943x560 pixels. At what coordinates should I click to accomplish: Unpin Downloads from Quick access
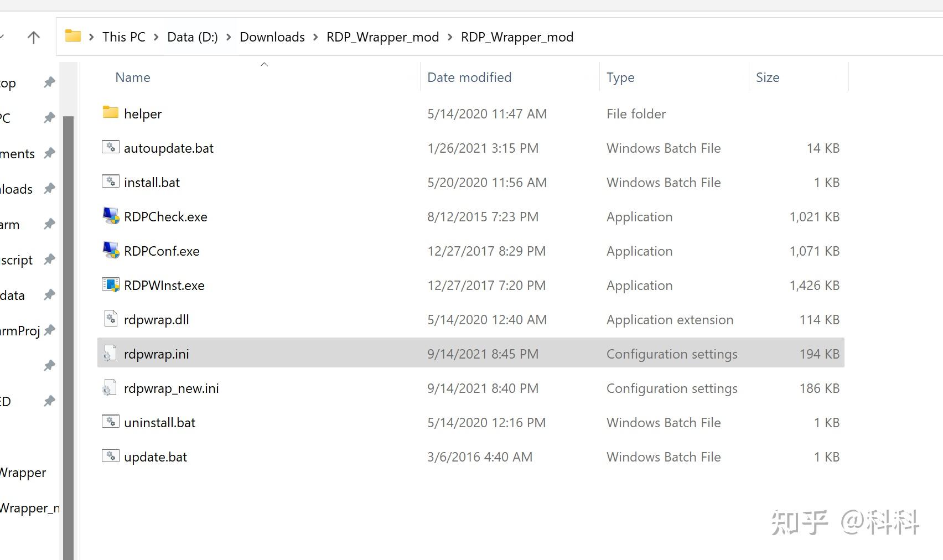pos(49,188)
